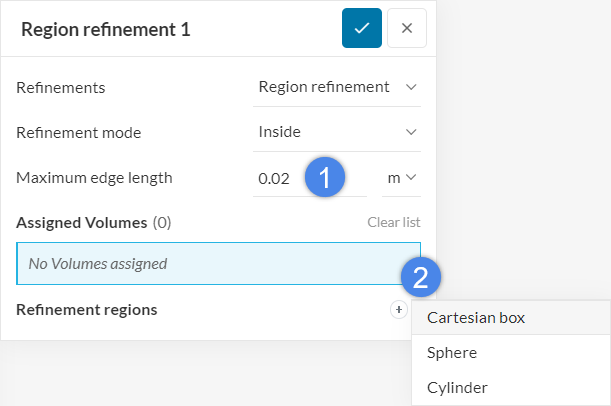
Task: Close the Region refinement 1 panel
Action: point(407,28)
